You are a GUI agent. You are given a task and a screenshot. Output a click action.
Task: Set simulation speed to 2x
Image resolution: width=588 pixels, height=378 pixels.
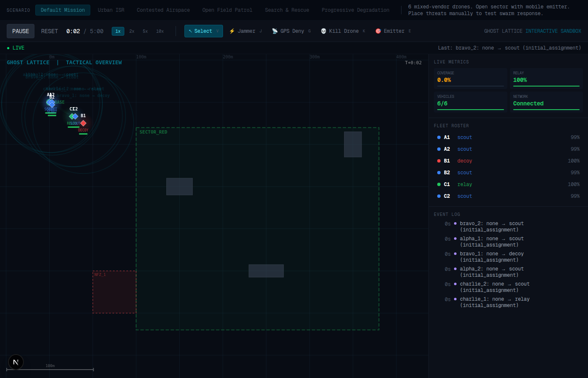(x=132, y=31)
